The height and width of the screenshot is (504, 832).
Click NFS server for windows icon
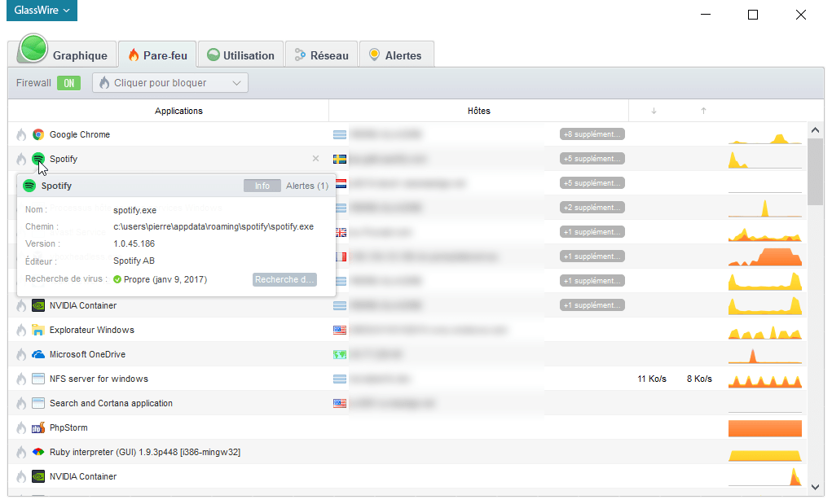click(37, 379)
